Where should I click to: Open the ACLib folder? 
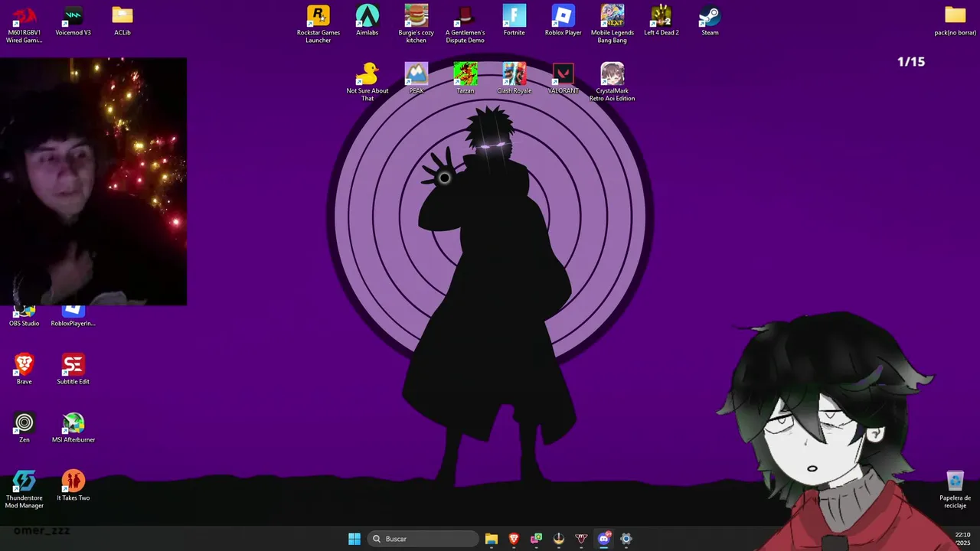[122, 21]
